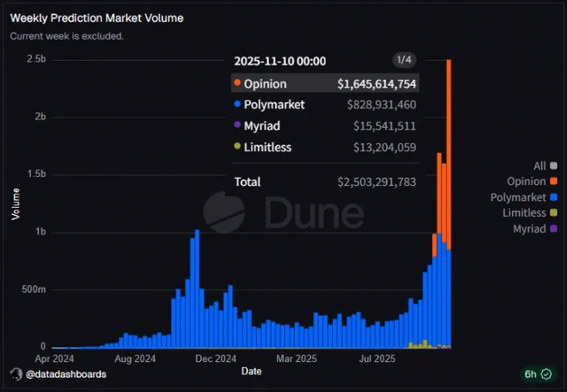Click the 1.5b y-axis label
Image resolution: width=567 pixels, height=392 pixels.
click(36, 174)
